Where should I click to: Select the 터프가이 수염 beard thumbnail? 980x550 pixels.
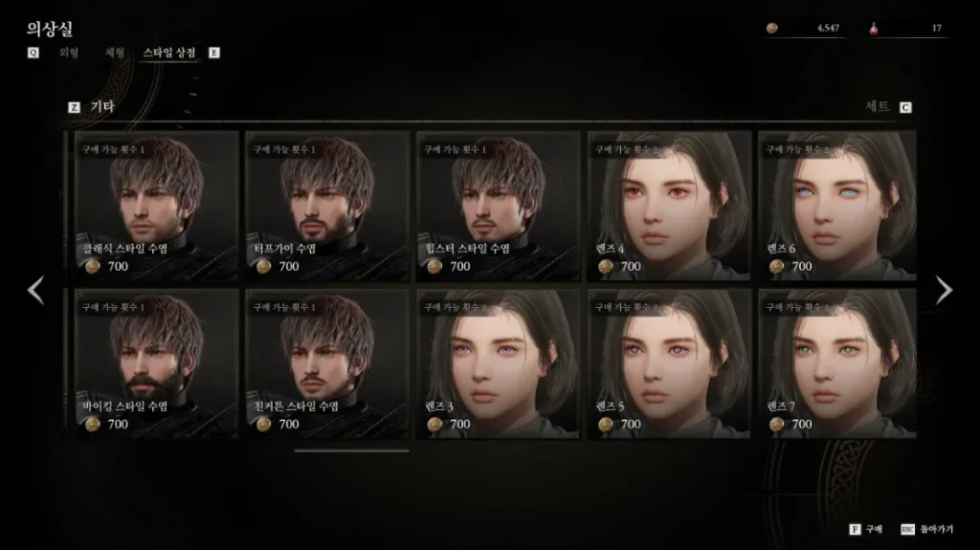(327, 206)
